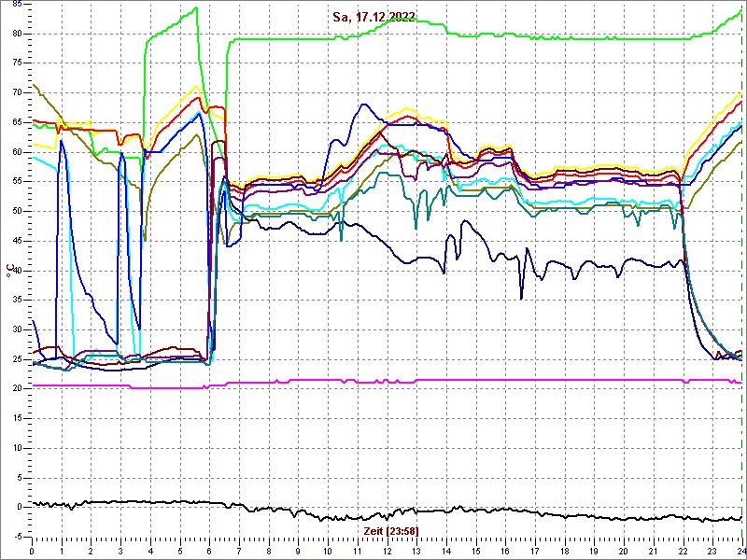Click the blue curve's peak near hour 11

coord(362,105)
